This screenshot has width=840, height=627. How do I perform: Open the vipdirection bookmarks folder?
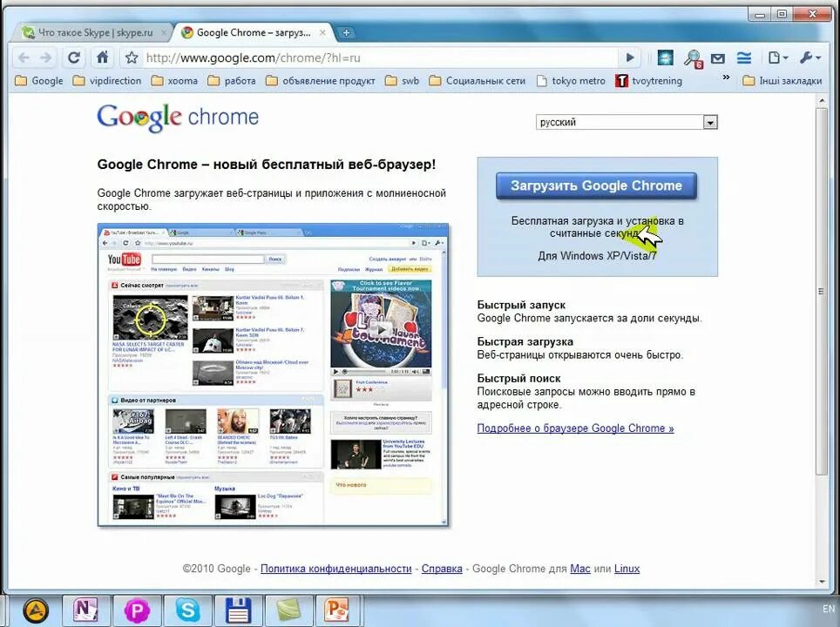[x=106, y=81]
